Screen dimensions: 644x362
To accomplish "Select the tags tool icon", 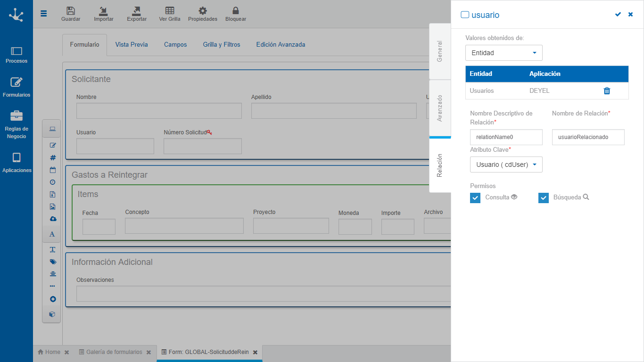I will pos(53,262).
